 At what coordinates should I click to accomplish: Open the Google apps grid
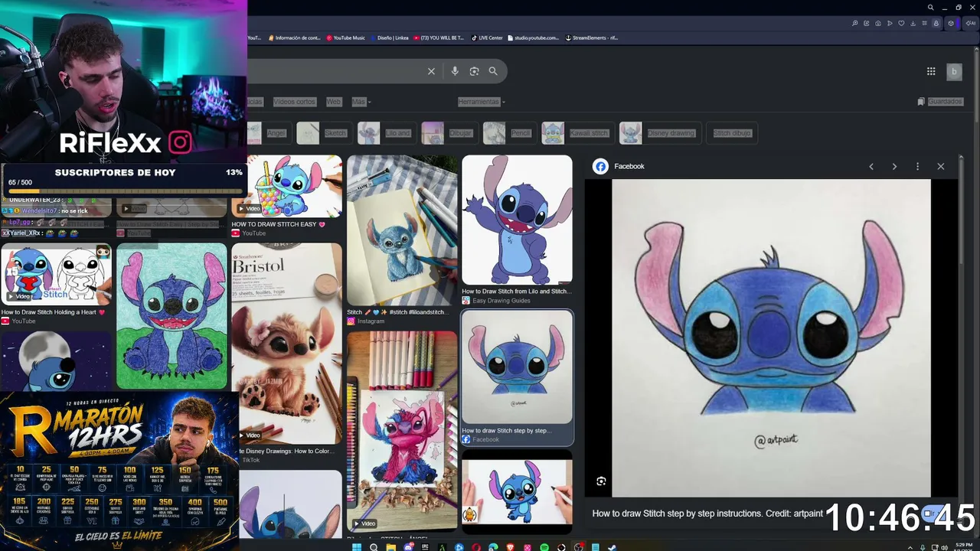[931, 71]
